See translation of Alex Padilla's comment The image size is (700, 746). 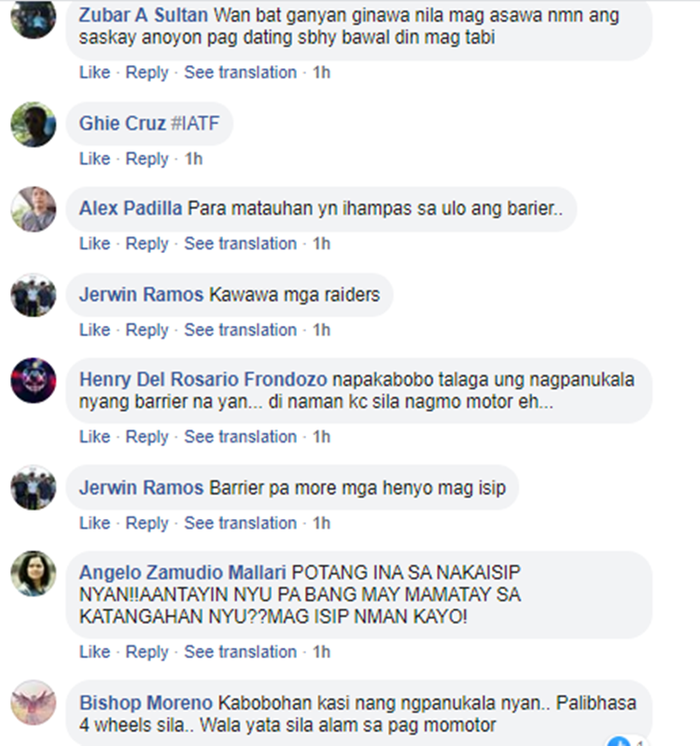(x=240, y=244)
